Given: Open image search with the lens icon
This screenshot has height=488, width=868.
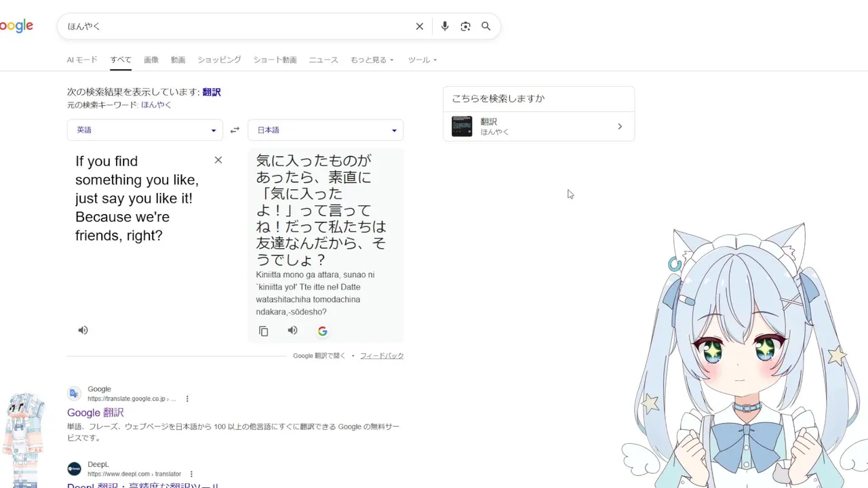Looking at the screenshot, I should [465, 26].
